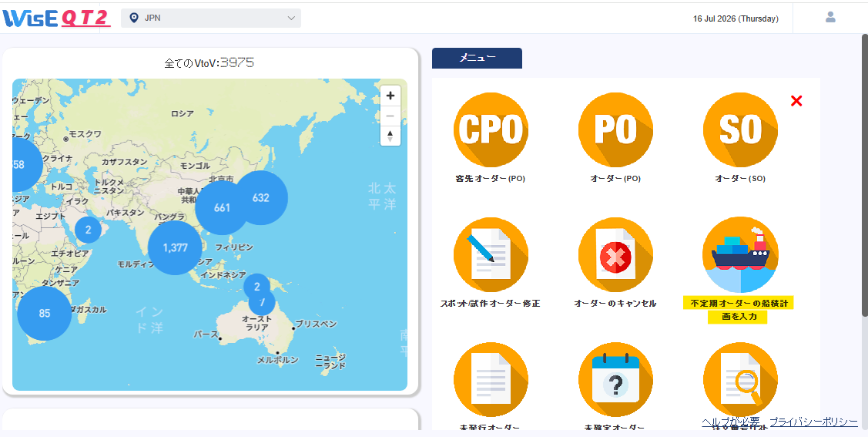Open the unissued orders document icon
The height and width of the screenshot is (437, 868).
(491, 380)
